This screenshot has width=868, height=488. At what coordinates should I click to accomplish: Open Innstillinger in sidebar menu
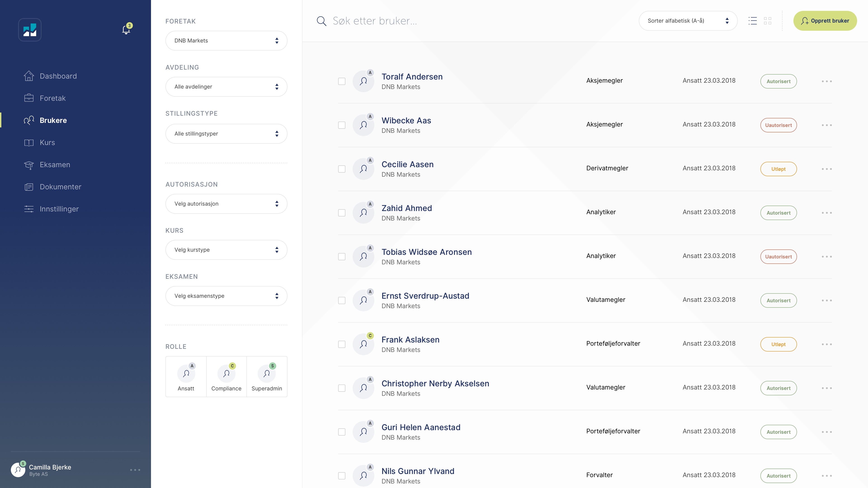pos(51,209)
